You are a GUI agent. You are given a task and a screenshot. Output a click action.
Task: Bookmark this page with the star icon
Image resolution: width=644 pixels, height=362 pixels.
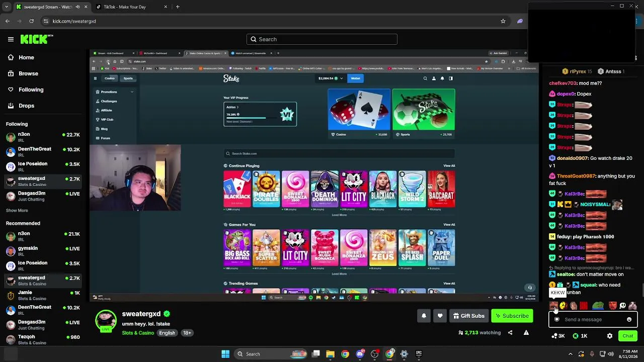tap(503, 21)
